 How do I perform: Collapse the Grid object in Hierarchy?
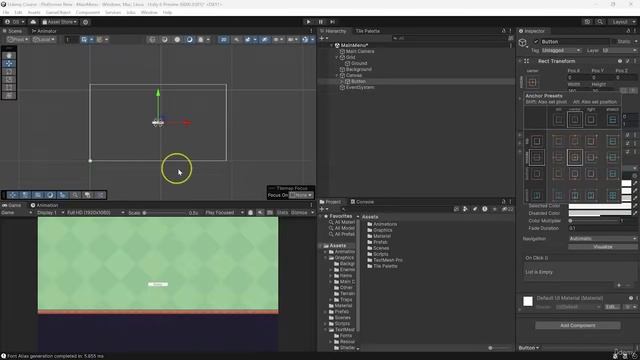click(337, 58)
